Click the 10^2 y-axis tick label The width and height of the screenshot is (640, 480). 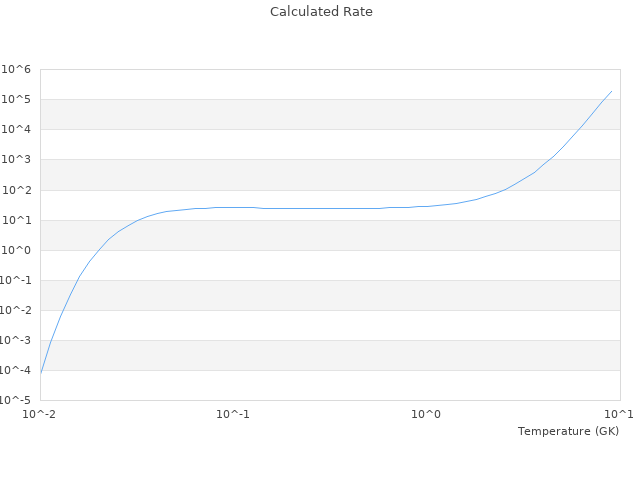[x=17, y=190]
